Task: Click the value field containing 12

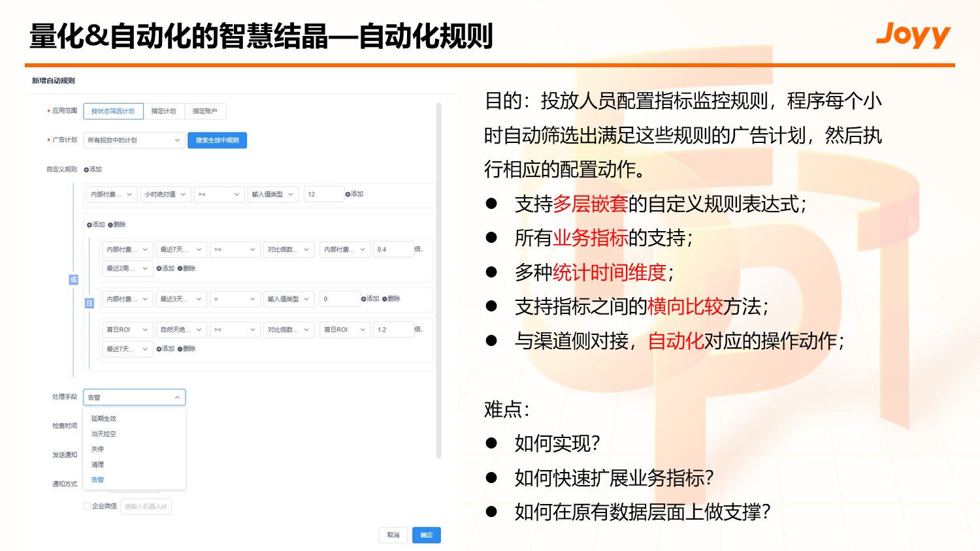Action: click(x=323, y=195)
